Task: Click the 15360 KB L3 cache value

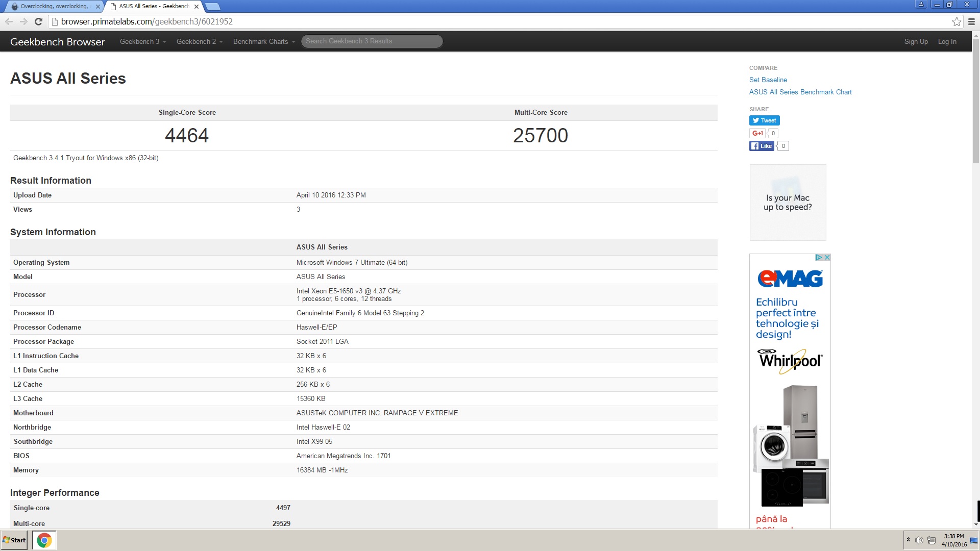Action: pyautogui.click(x=310, y=398)
